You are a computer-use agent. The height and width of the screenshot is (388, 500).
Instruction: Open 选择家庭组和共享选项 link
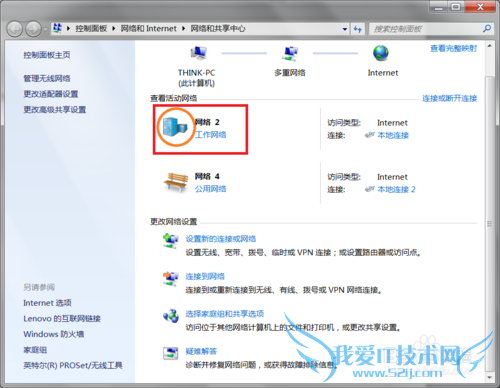tap(225, 314)
